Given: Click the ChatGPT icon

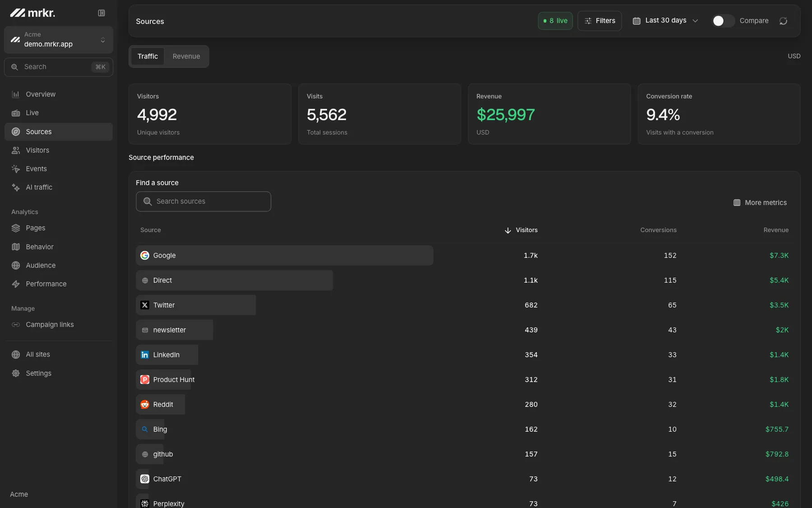Looking at the screenshot, I should coord(145,479).
